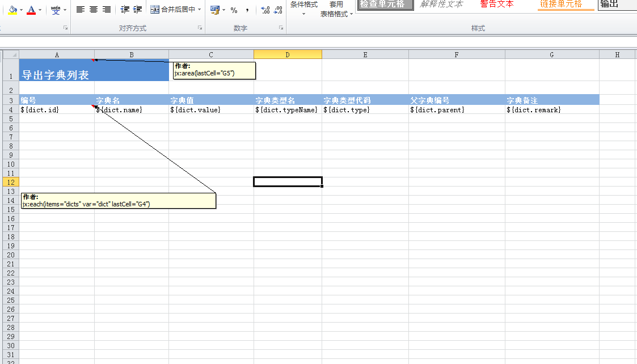Open the 条件格式 dropdown menu
This screenshot has height=364, width=637.
pyautogui.click(x=303, y=9)
